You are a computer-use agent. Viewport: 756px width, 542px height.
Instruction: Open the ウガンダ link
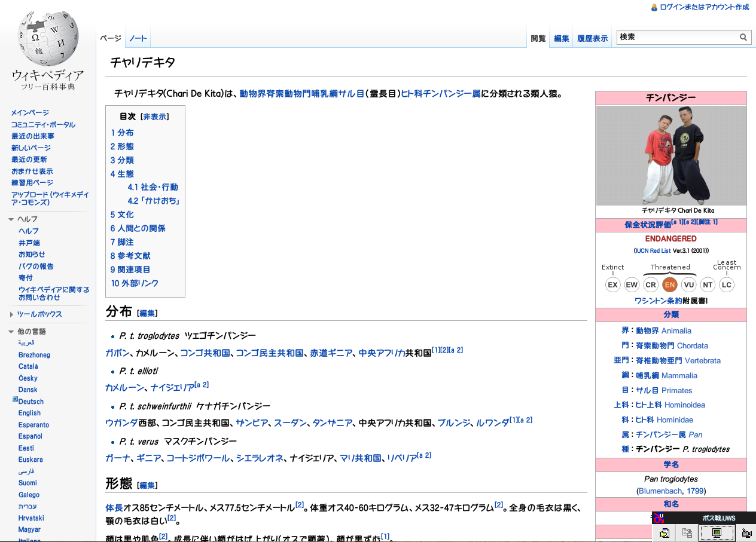(121, 423)
